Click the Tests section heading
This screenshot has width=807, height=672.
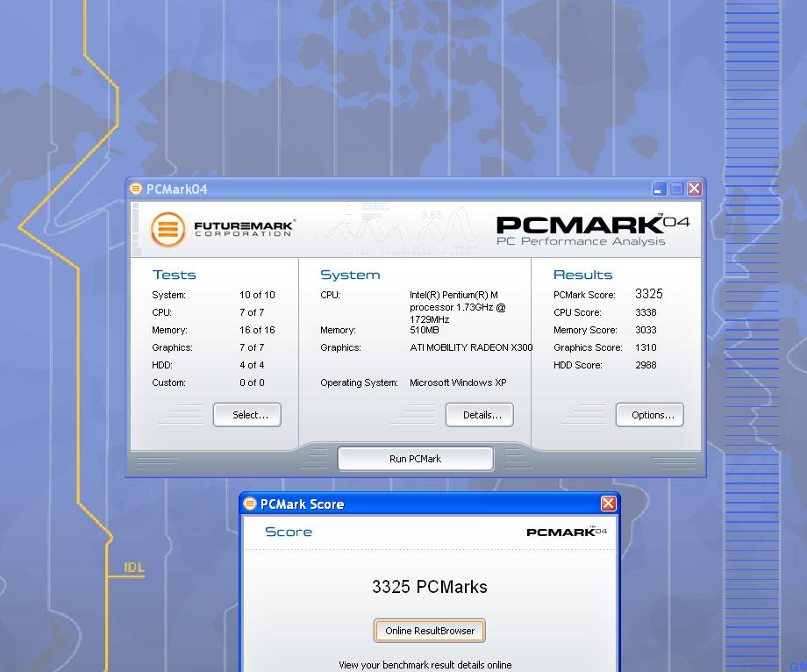point(175,275)
